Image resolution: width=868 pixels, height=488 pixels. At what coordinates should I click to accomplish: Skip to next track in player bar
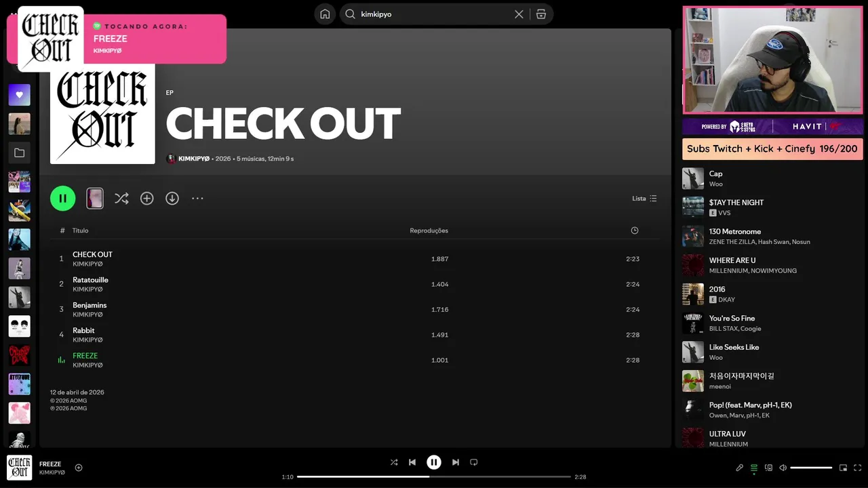456,462
